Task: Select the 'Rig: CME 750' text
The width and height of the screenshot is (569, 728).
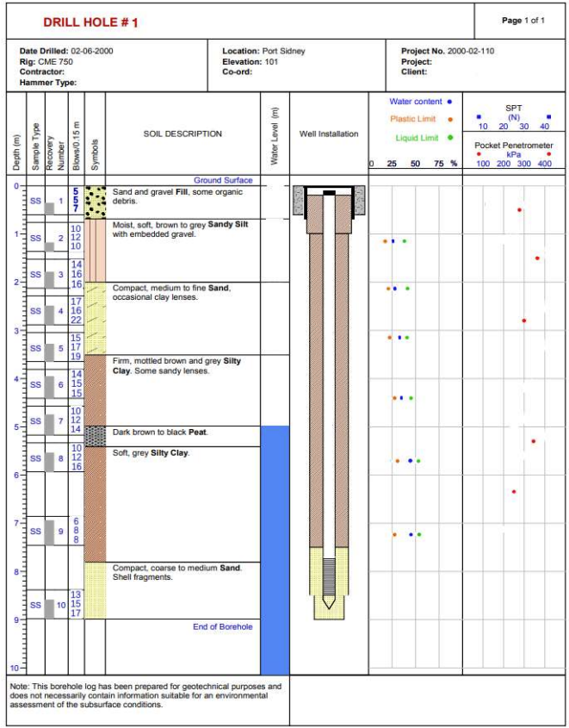Action: click(46, 61)
